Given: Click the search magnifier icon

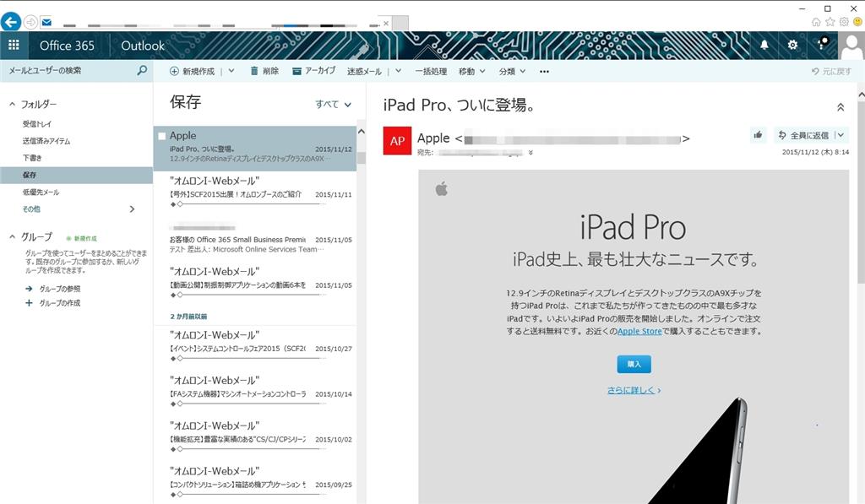Looking at the screenshot, I should pos(142,71).
